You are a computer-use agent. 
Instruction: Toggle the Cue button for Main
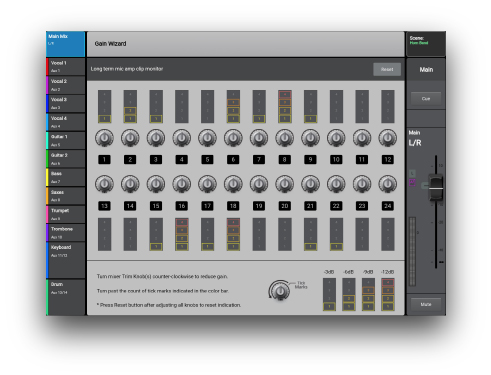pos(426,99)
